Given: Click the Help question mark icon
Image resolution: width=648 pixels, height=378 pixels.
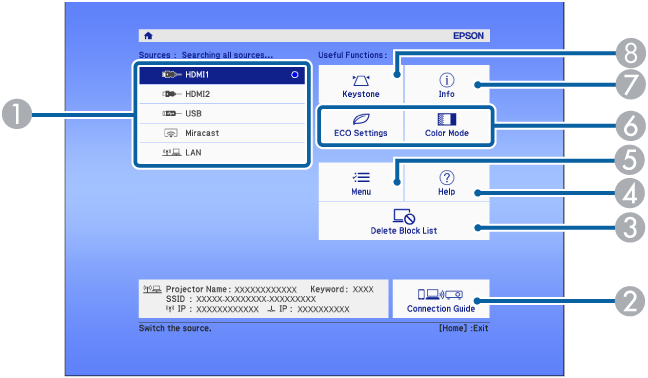Looking at the screenshot, I should (x=447, y=178).
